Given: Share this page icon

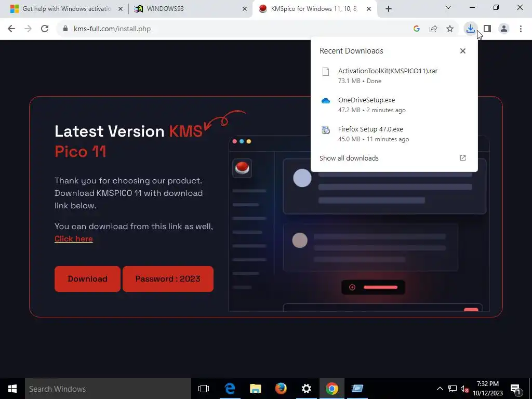Looking at the screenshot, I should [433, 29].
